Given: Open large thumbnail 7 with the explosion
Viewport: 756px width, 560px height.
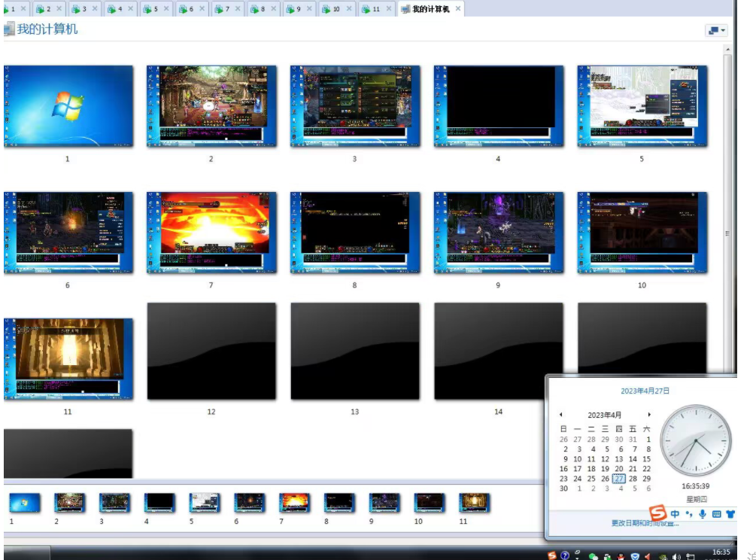Looking at the screenshot, I should click(x=211, y=233).
